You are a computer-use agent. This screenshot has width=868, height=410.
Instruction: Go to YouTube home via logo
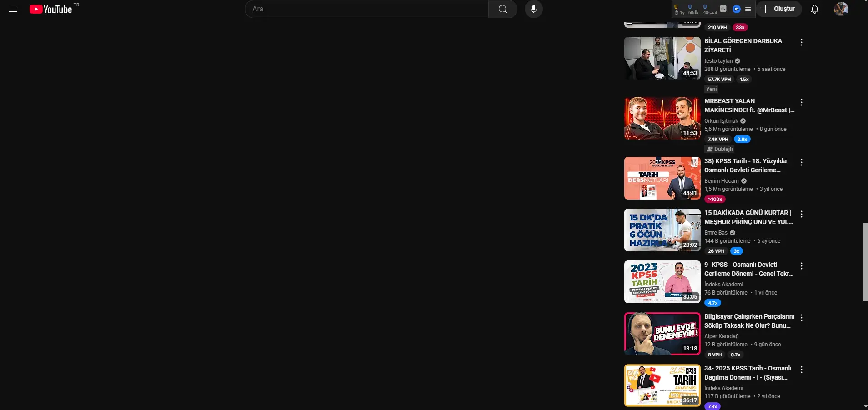(50, 9)
